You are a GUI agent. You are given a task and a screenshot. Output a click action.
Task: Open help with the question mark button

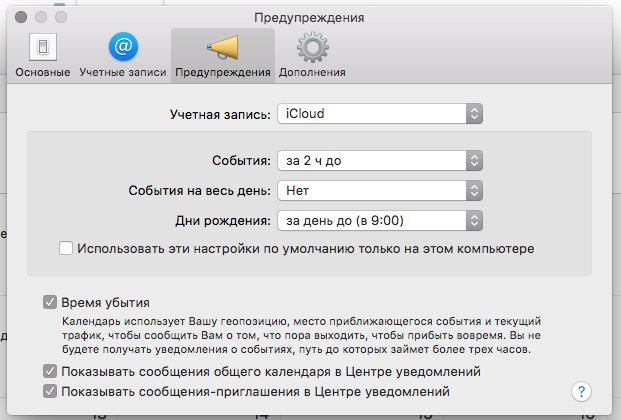click(581, 391)
